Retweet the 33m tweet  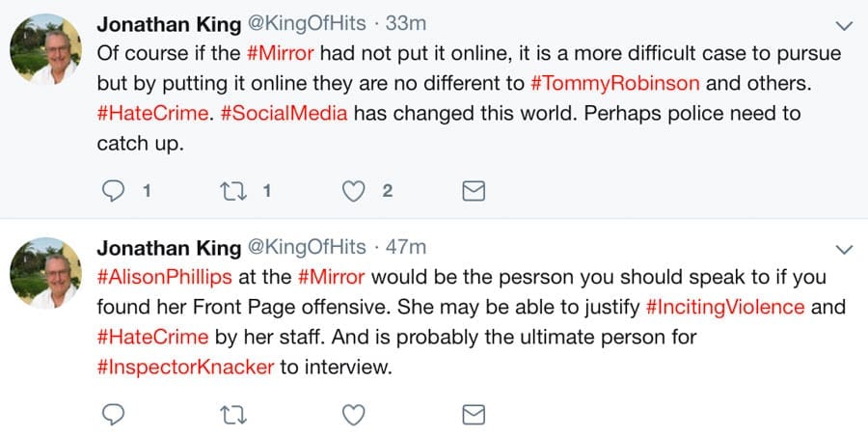tap(236, 191)
